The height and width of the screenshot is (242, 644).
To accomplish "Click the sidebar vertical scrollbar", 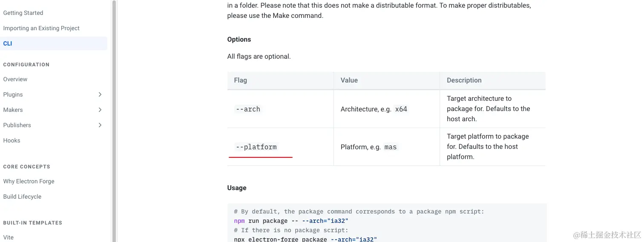I will pyautogui.click(x=114, y=119).
